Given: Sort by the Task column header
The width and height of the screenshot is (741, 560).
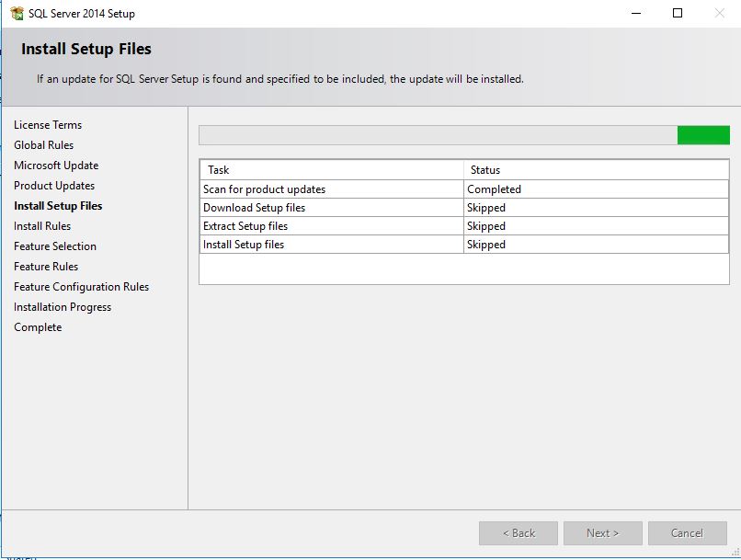Looking at the screenshot, I should (331, 170).
